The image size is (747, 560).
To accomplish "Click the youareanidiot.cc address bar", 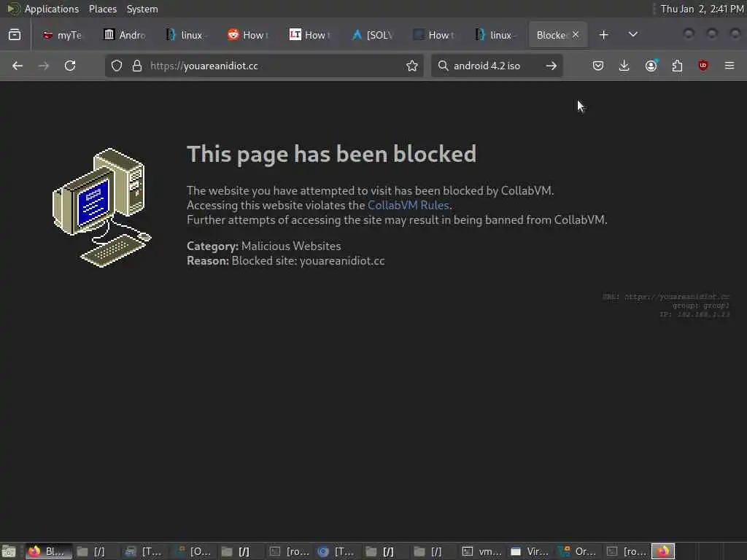I will 264,66.
